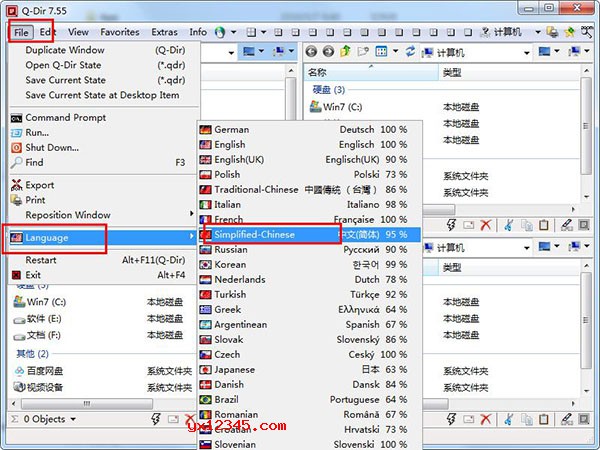The width and height of the screenshot is (600, 450).
Task: Click the Export item
Action: 103,185
